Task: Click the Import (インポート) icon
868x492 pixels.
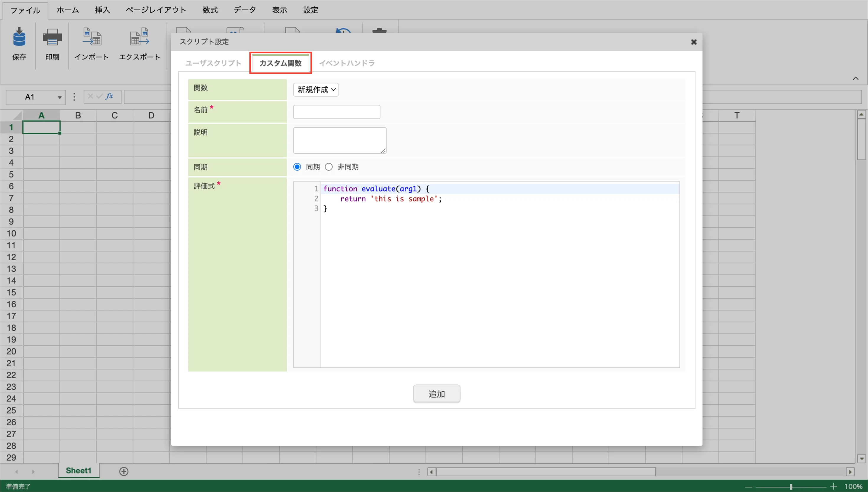Action: tap(92, 37)
